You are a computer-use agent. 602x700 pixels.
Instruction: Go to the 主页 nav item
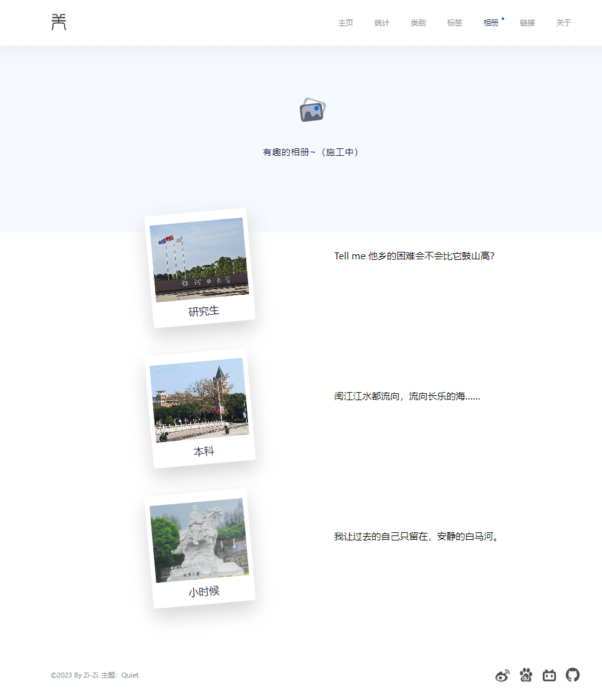click(345, 23)
